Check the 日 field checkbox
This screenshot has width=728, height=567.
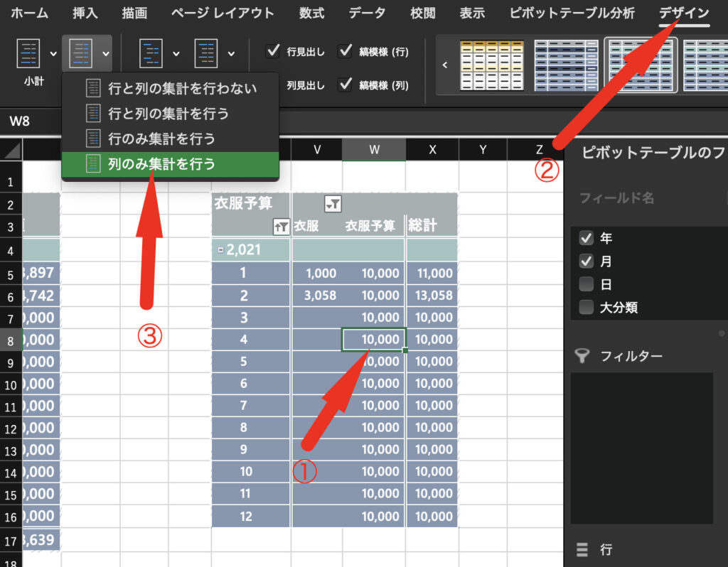click(587, 284)
